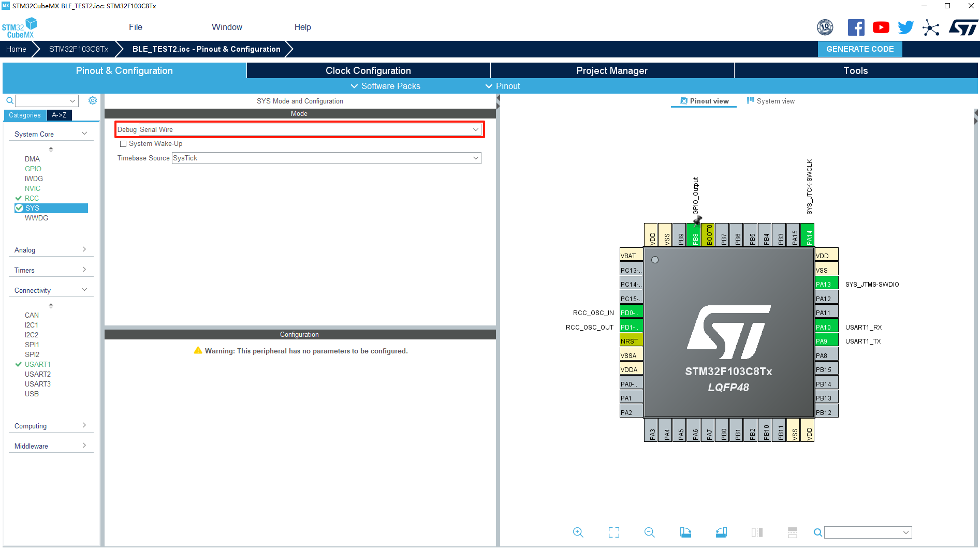Click BLE_TEST2.ioc Pinout & Configuration breadcrumb
Image resolution: width=980 pixels, height=550 pixels.
tap(206, 49)
